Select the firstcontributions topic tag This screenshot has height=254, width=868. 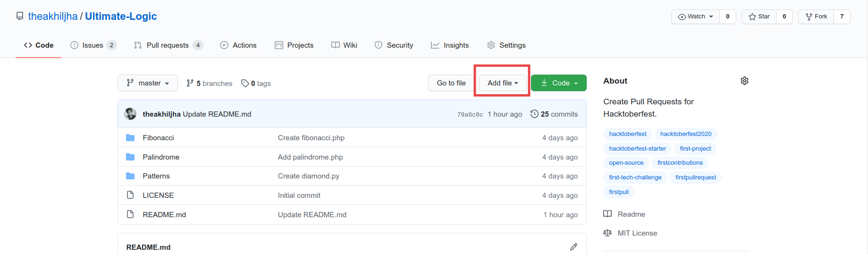(x=680, y=163)
